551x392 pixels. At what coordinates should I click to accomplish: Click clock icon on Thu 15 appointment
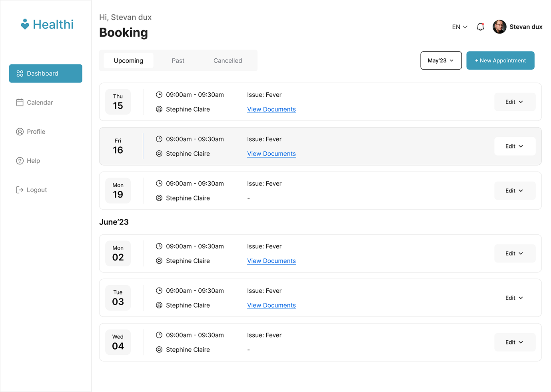click(159, 95)
